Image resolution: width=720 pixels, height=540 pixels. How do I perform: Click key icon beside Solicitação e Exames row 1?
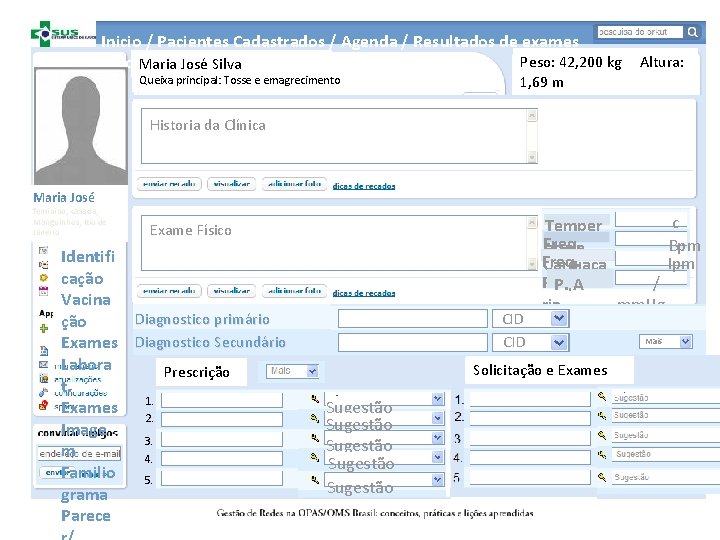tap(602, 396)
